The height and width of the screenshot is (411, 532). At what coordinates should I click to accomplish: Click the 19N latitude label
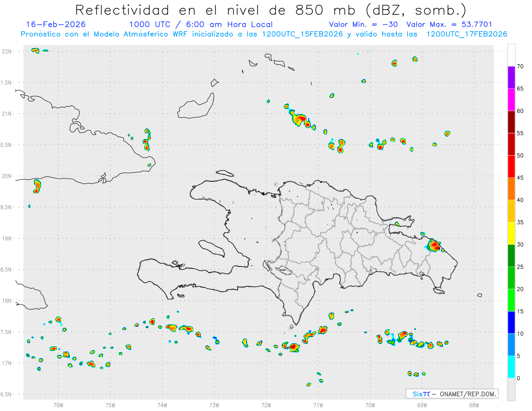[x=7, y=239]
